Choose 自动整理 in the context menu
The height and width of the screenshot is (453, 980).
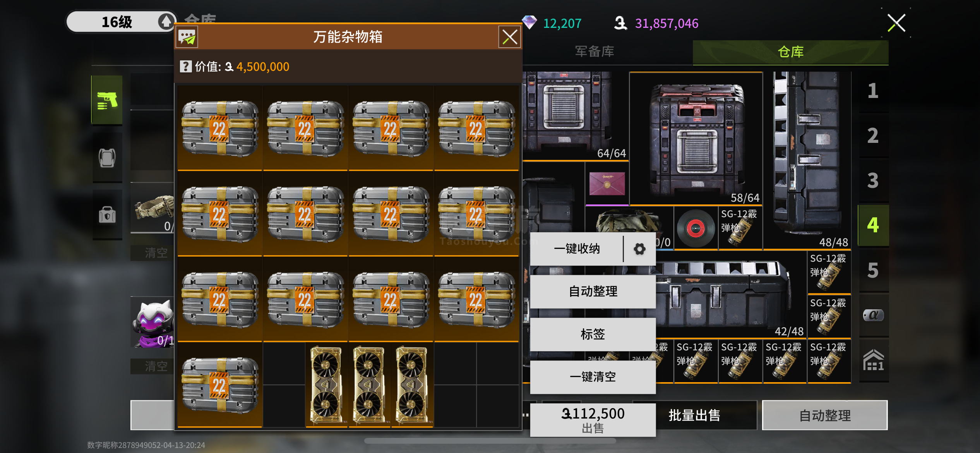(x=593, y=292)
